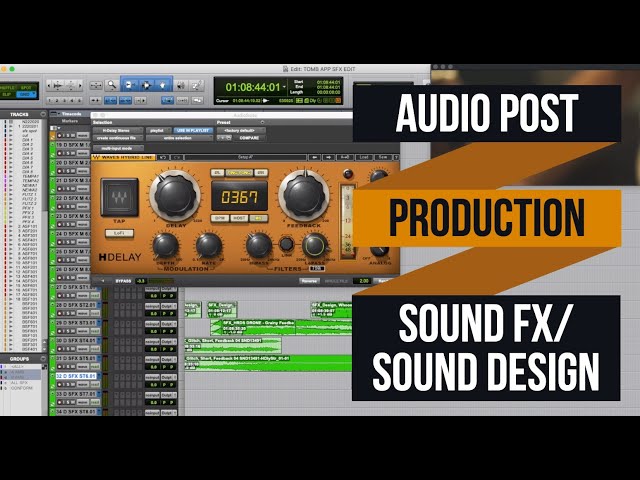Click track name 32 D SFX ST6.01
Viewport: 640px width, 480px height.
(76, 376)
